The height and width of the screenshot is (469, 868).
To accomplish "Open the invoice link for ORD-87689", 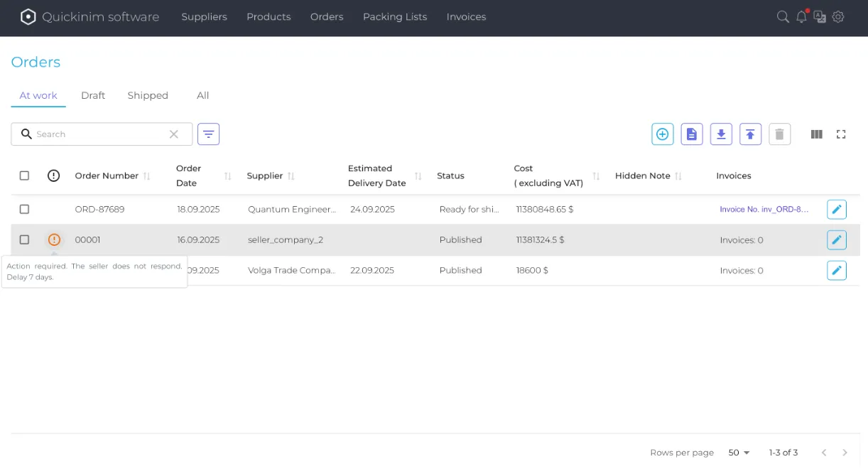I will 764,210.
